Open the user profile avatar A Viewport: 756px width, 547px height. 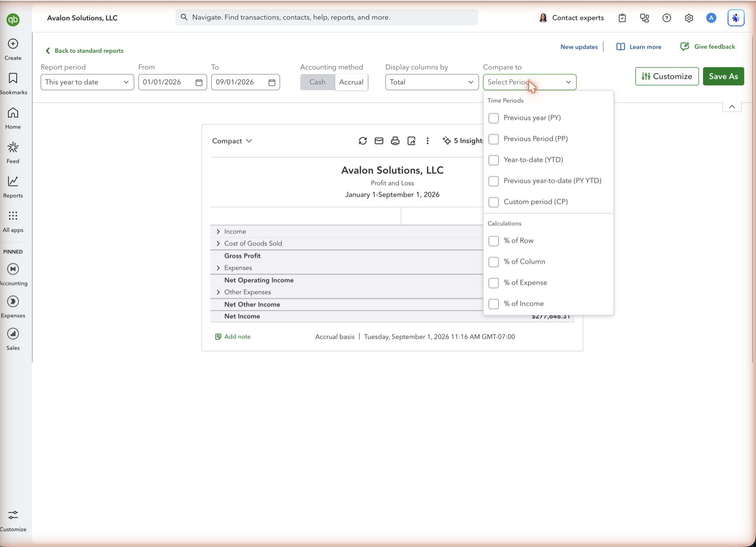click(711, 18)
